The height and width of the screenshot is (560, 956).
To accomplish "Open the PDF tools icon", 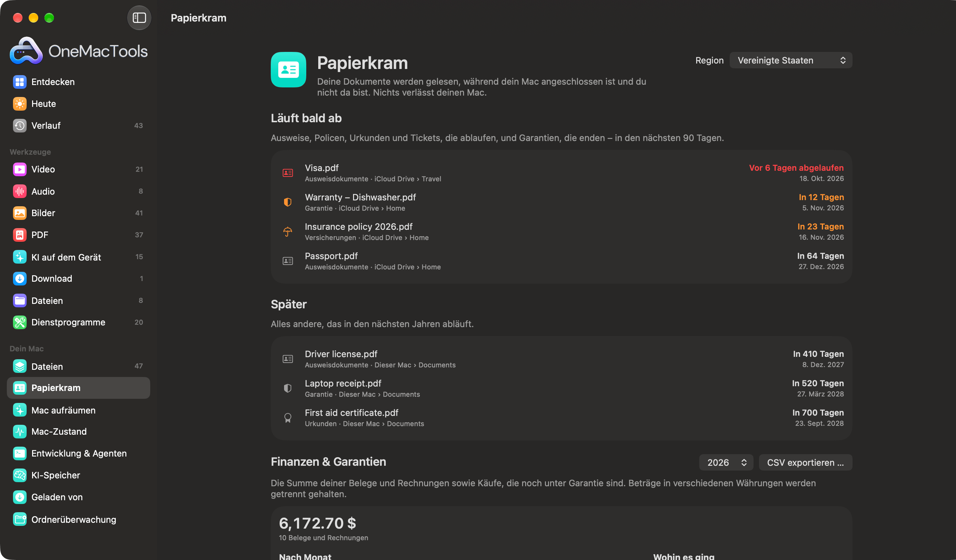I will [19, 235].
